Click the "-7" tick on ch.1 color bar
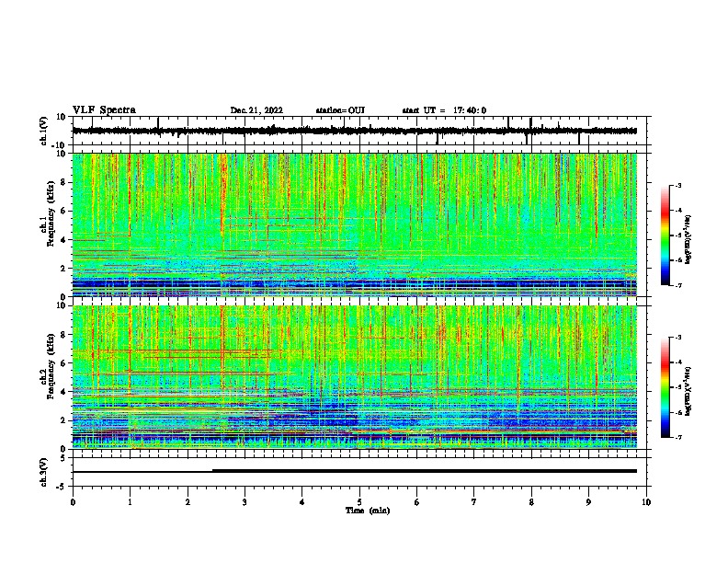Image resolution: width=728 pixels, height=563 pixels. [x=678, y=285]
